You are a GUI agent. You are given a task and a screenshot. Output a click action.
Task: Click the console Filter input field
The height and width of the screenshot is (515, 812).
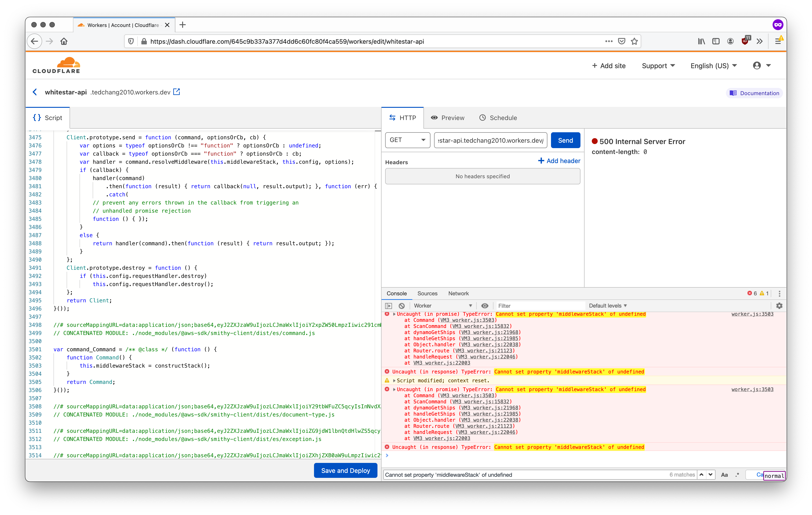click(539, 306)
